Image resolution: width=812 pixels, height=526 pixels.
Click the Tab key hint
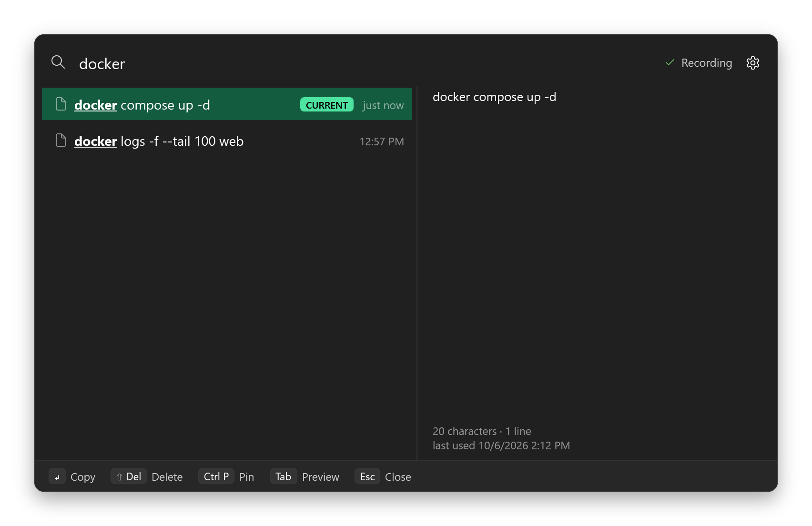pyautogui.click(x=283, y=476)
